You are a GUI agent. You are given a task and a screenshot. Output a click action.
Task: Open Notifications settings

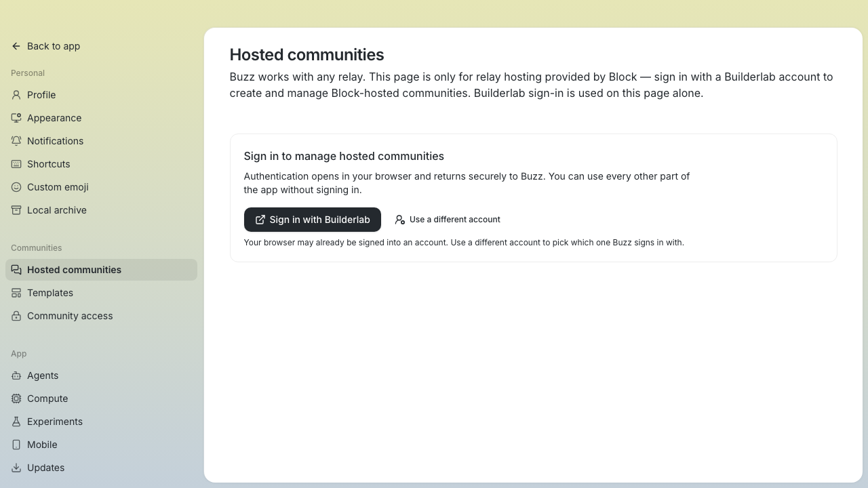101,141
